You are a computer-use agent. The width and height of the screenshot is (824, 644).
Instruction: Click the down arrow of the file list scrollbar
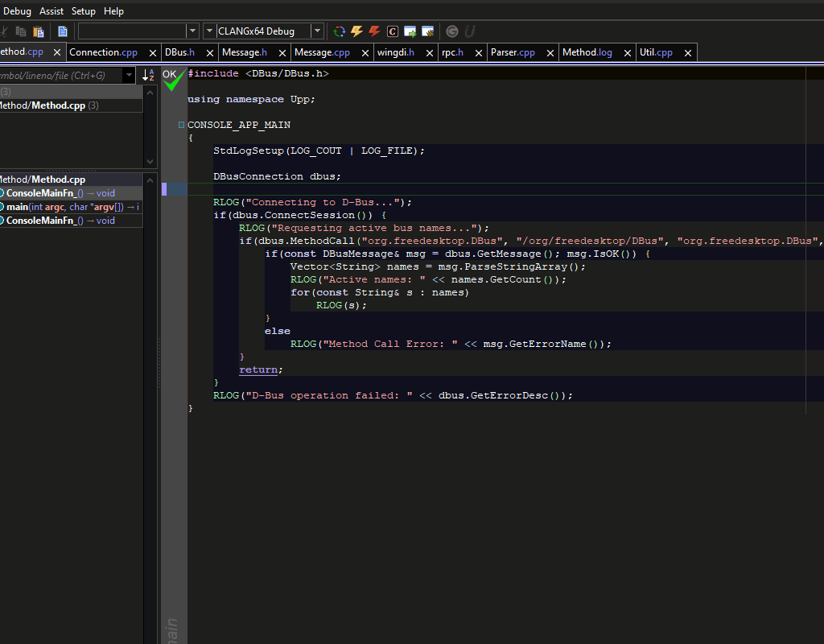tap(150, 161)
